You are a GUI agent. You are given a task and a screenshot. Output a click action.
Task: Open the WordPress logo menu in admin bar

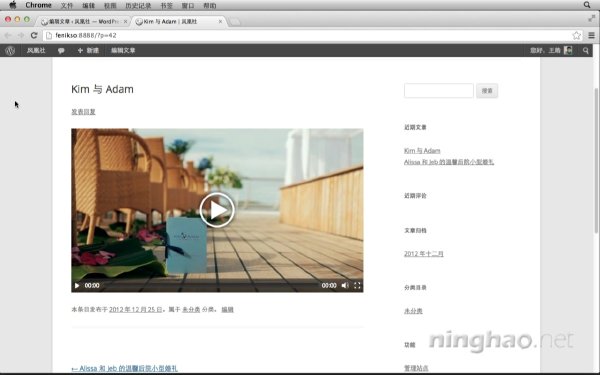[10, 50]
